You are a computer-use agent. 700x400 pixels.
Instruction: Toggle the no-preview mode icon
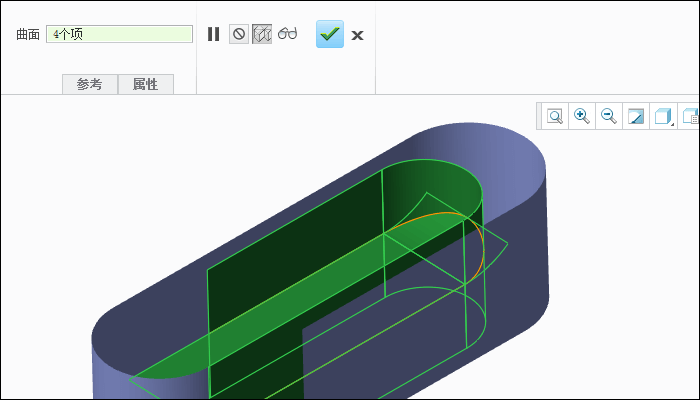[239, 34]
